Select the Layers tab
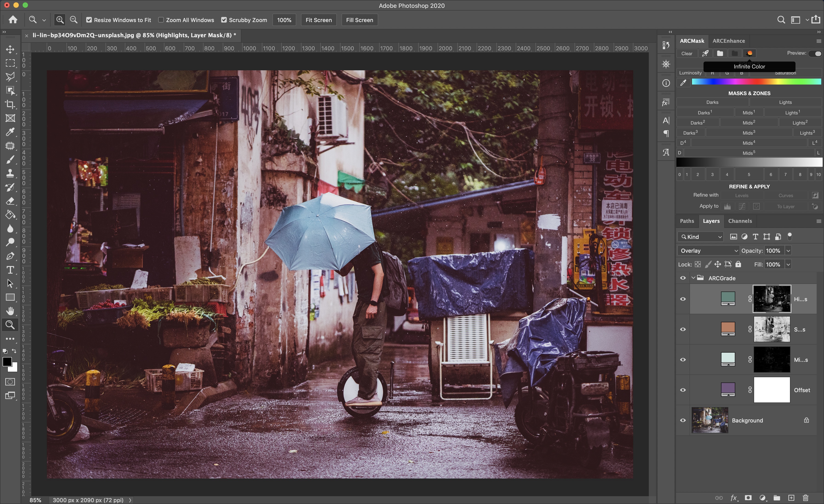This screenshot has height=504, width=824. (x=711, y=221)
